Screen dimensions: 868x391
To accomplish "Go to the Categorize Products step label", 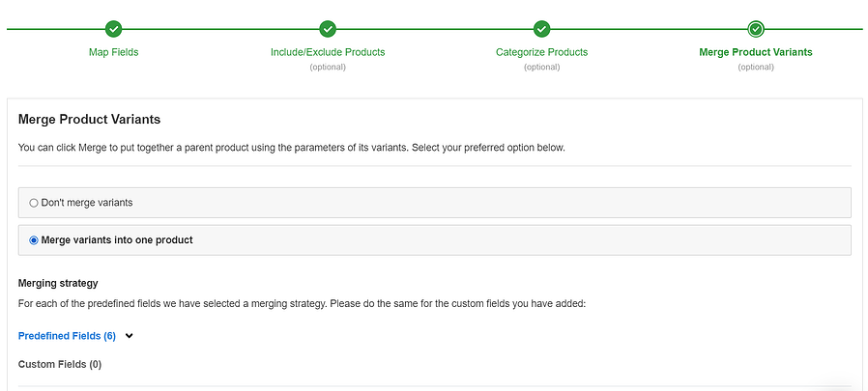I will tap(541, 52).
